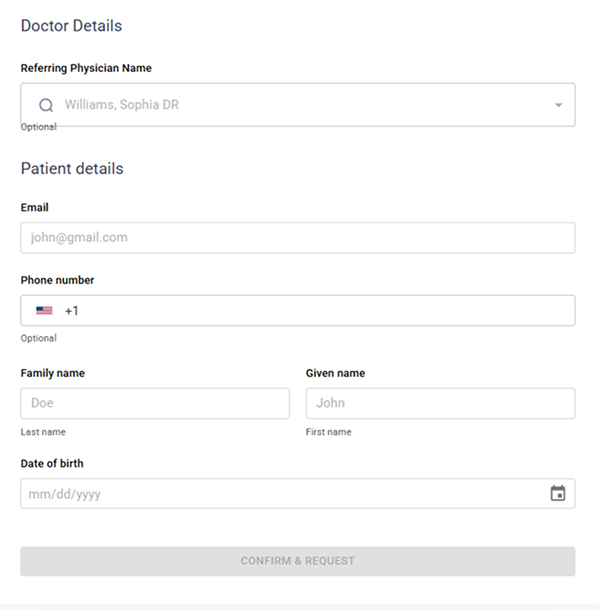Focus the Email input field

pyautogui.click(x=297, y=238)
